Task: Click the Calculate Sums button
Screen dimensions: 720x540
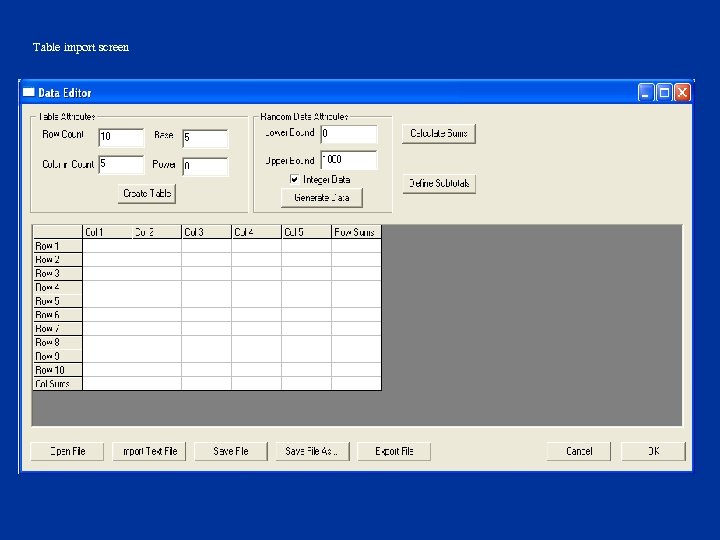Action: [x=439, y=134]
